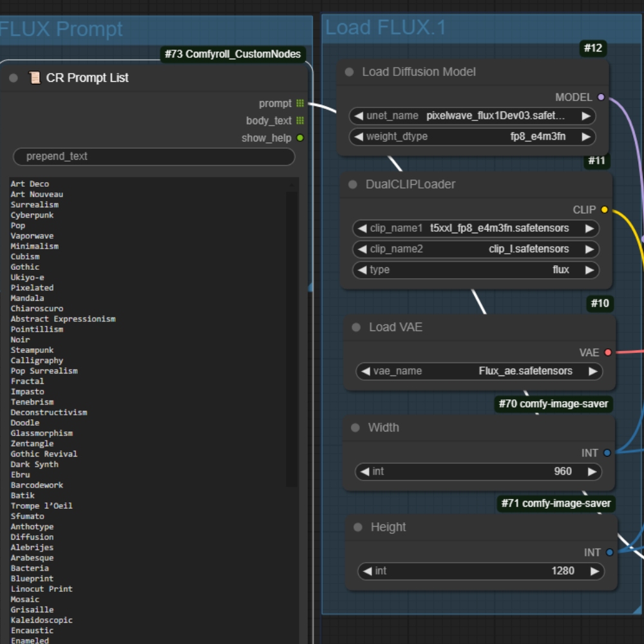Select previous vae_name with left arrow
This screenshot has width=644, height=644.
[x=365, y=372]
